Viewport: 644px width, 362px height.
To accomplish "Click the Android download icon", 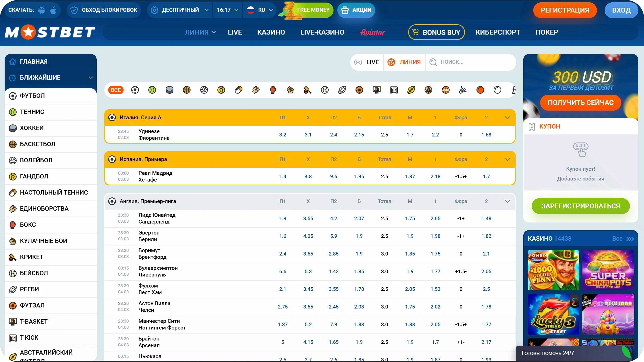I will point(42,10).
